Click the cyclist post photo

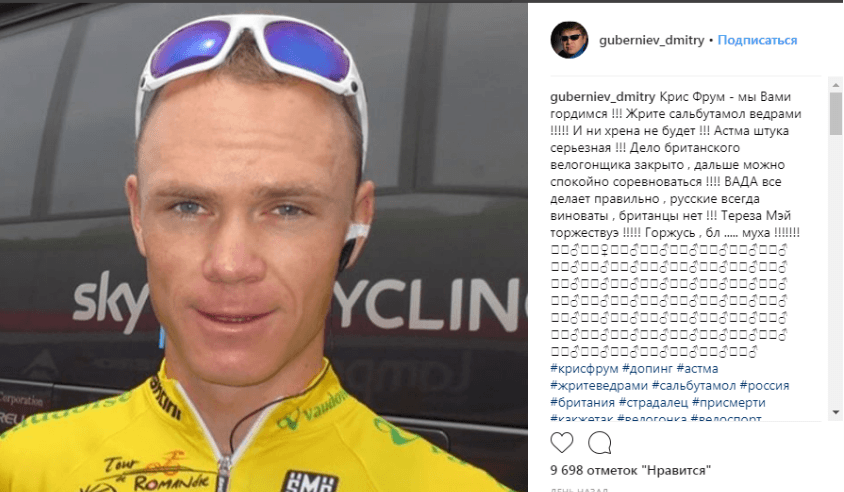click(263, 248)
